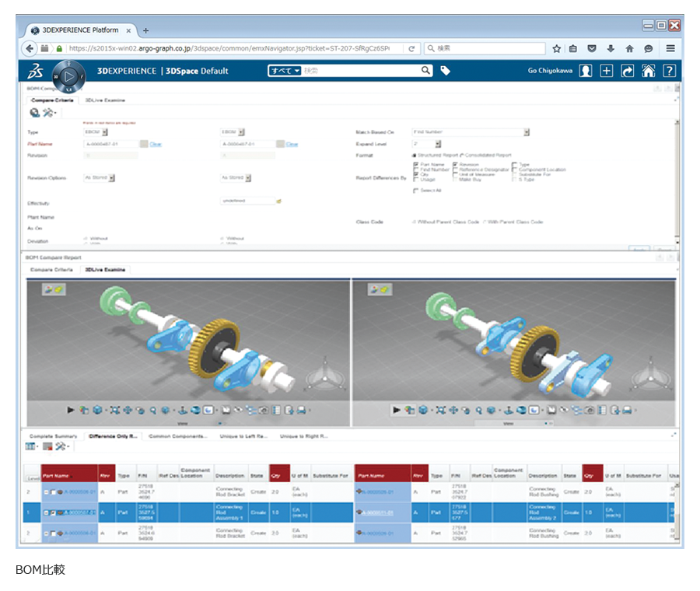Open the すべて search scope dropdown
The height and width of the screenshot is (591, 700).
point(285,71)
